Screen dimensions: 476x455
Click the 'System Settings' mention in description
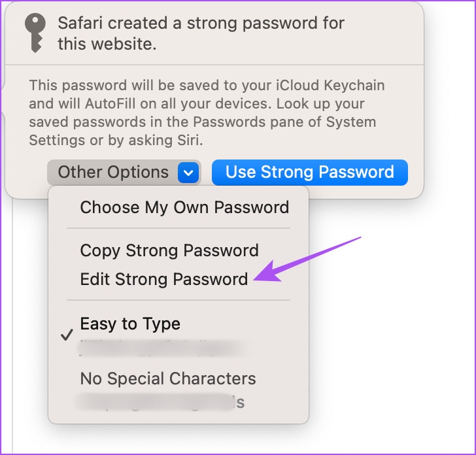click(203, 131)
